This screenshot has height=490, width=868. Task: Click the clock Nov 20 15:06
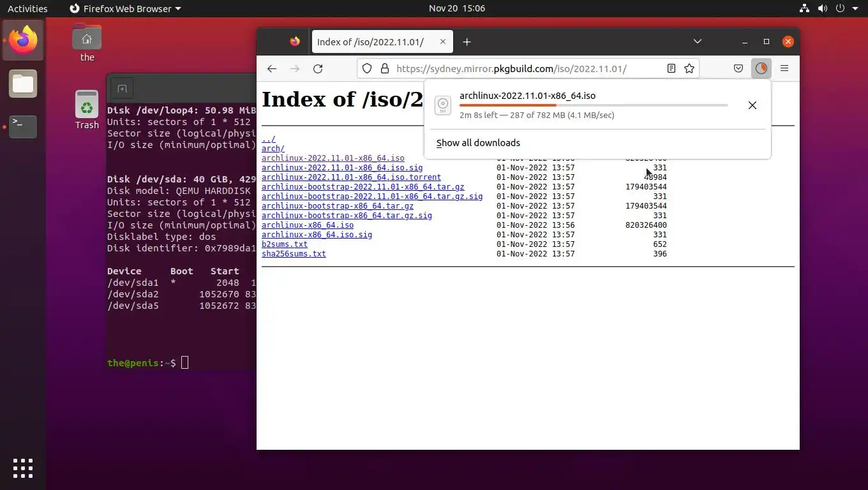pos(457,8)
